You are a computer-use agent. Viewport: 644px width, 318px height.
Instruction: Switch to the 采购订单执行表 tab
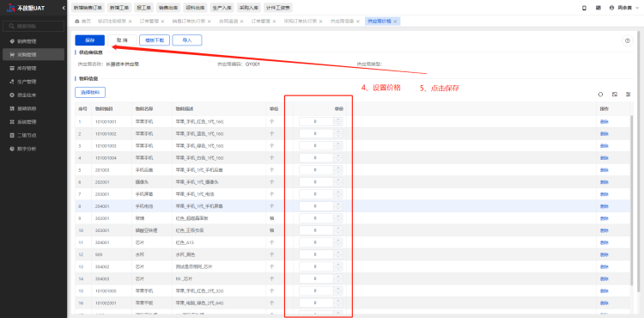tap(300, 21)
